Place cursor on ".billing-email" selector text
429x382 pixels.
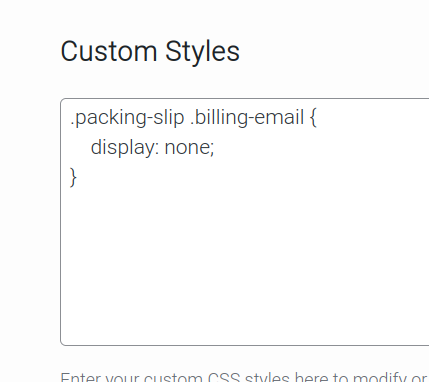point(247,118)
